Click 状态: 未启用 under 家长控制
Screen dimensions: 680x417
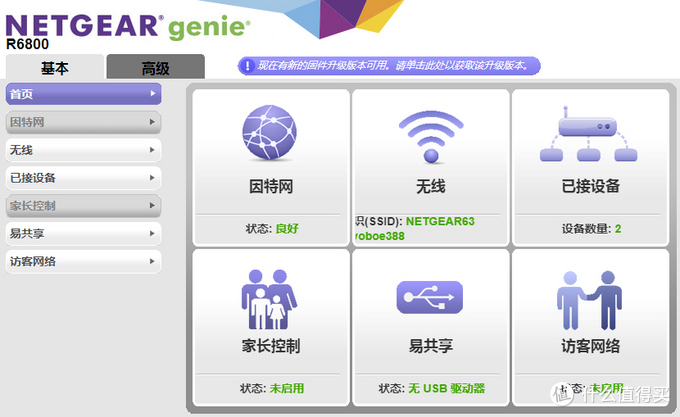point(272,388)
